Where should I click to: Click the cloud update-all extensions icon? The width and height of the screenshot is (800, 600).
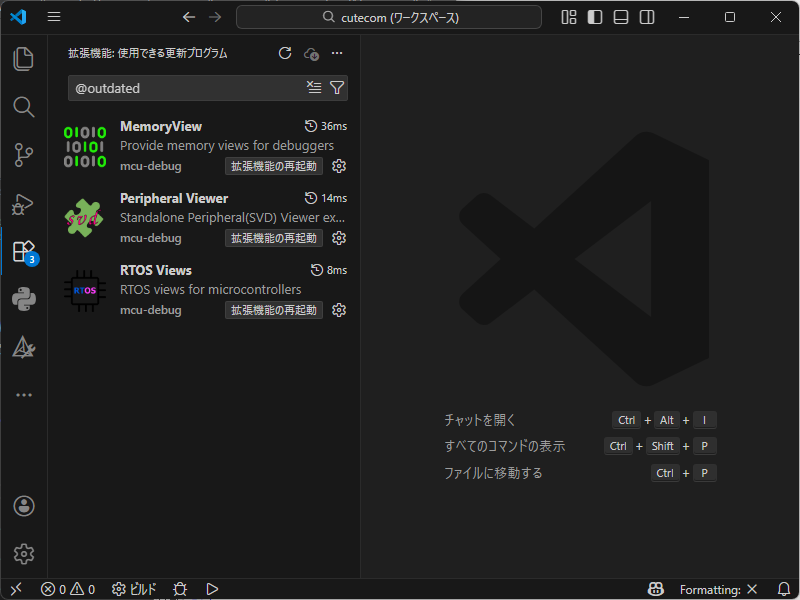tap(311, 54)
